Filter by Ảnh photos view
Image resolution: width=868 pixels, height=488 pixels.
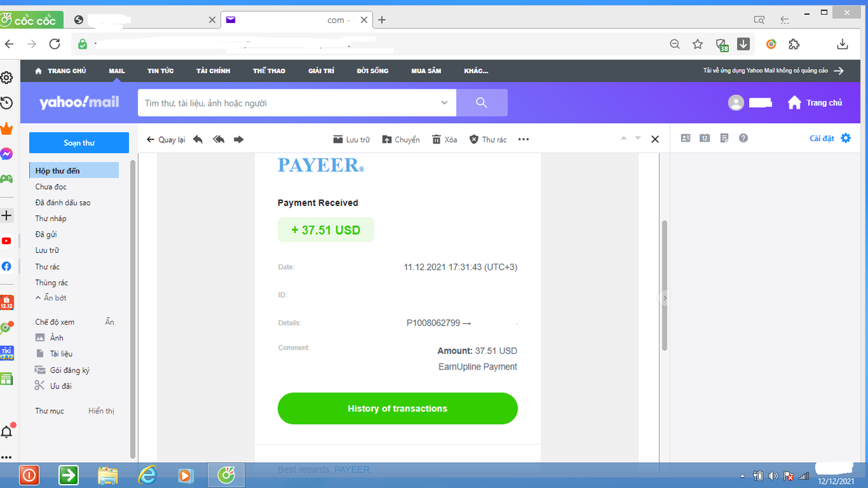point(49,338)
